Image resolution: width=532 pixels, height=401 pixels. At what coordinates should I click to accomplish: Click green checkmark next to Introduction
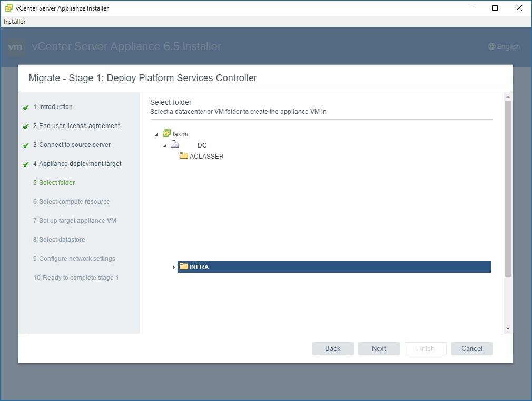pyautogui.click(x=26, y=107)
